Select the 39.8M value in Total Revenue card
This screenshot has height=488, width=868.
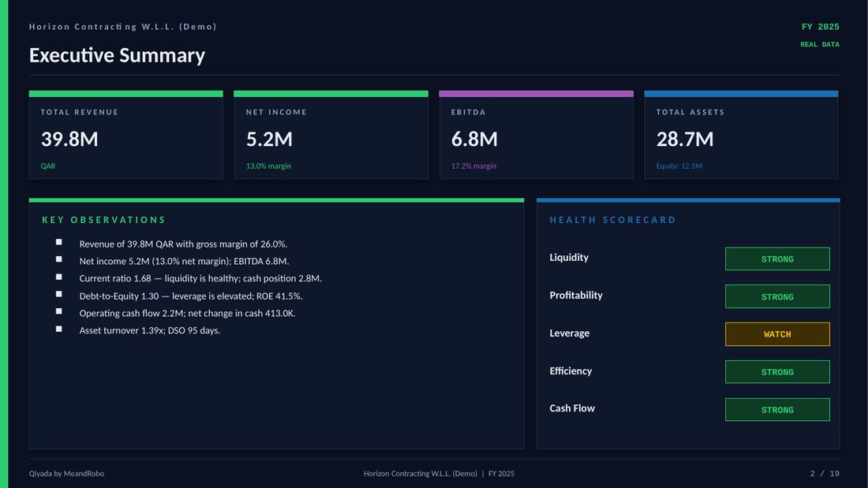pos(69,139)
